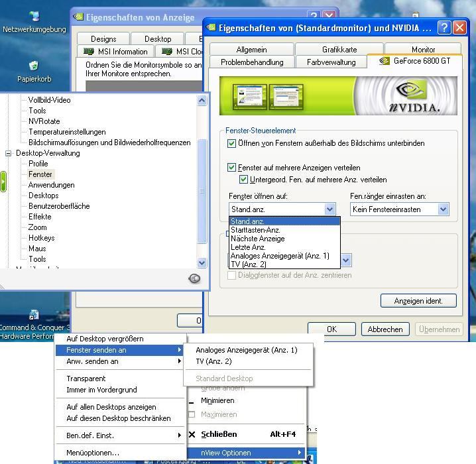Viewport: 476px width, 464px height.
Task: Open the nView Optionen submenu
Action: click(246, 453)
